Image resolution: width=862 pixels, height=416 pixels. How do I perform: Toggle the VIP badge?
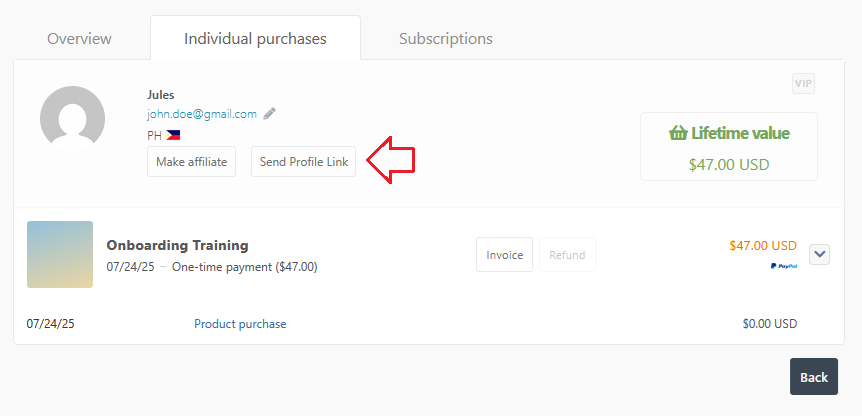pyautogui.click(x=803, y=83)
